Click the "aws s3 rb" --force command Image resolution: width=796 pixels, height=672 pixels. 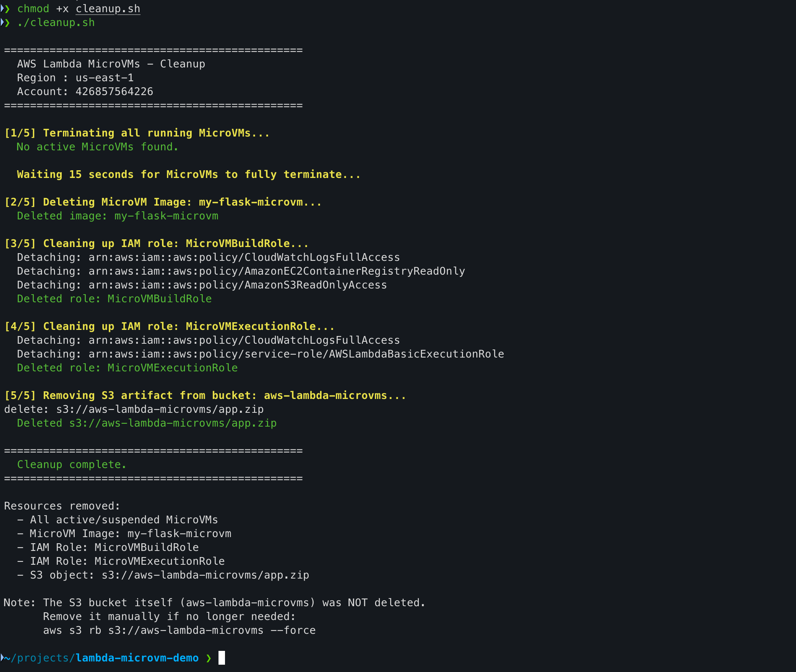click(180, 630)
